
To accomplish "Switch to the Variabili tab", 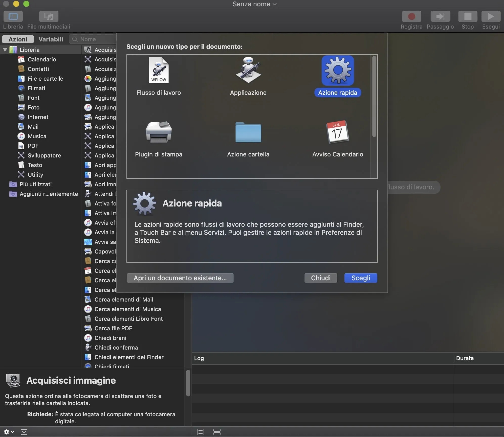I will (x=51, y=39).
